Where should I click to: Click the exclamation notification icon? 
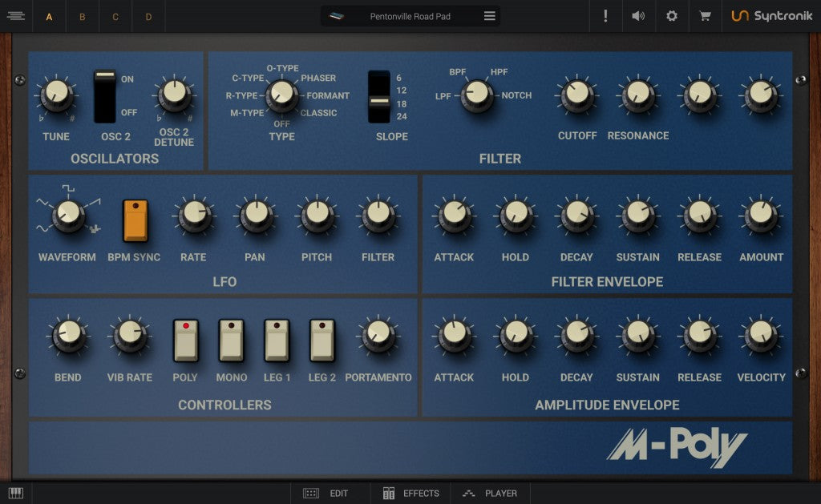[x=605, y=16]
